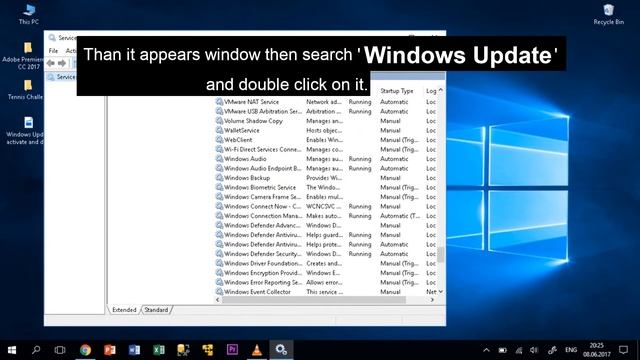Switch ENG input language indicator

tap(571, 350)
